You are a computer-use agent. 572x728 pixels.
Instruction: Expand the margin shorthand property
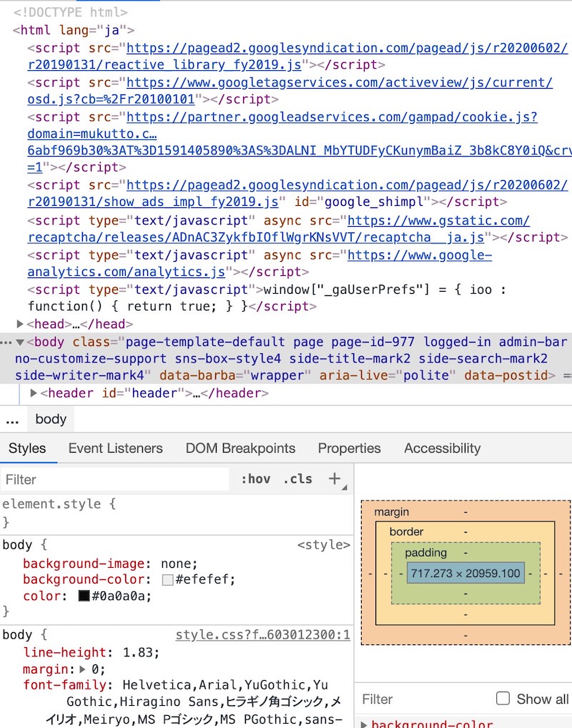pos(83,669)
